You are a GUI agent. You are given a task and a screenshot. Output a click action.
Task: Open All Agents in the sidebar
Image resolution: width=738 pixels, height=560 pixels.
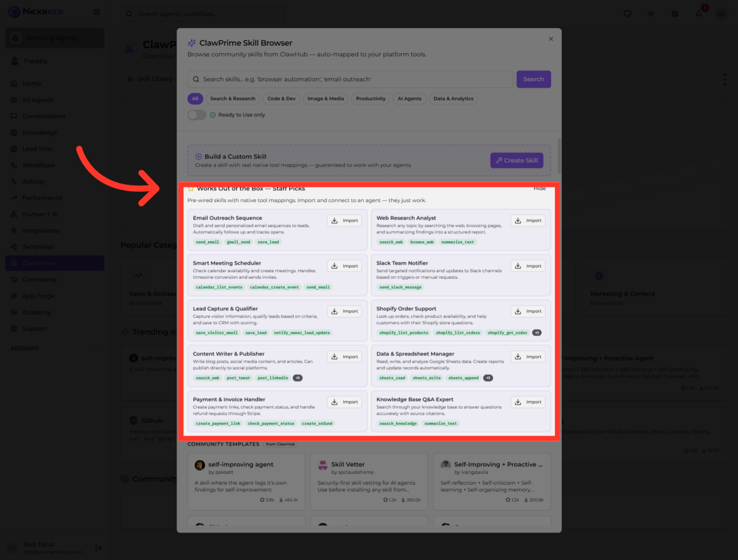55,100
